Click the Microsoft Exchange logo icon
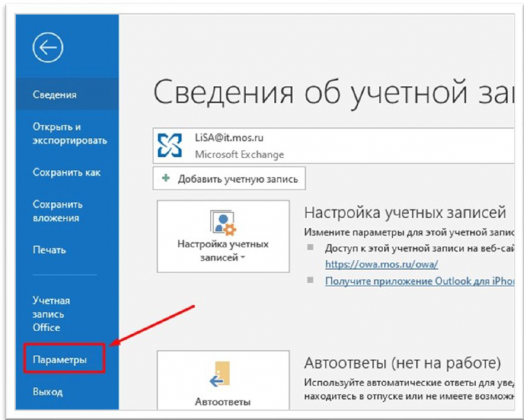The image size is (524, 420). pos(170,145)
